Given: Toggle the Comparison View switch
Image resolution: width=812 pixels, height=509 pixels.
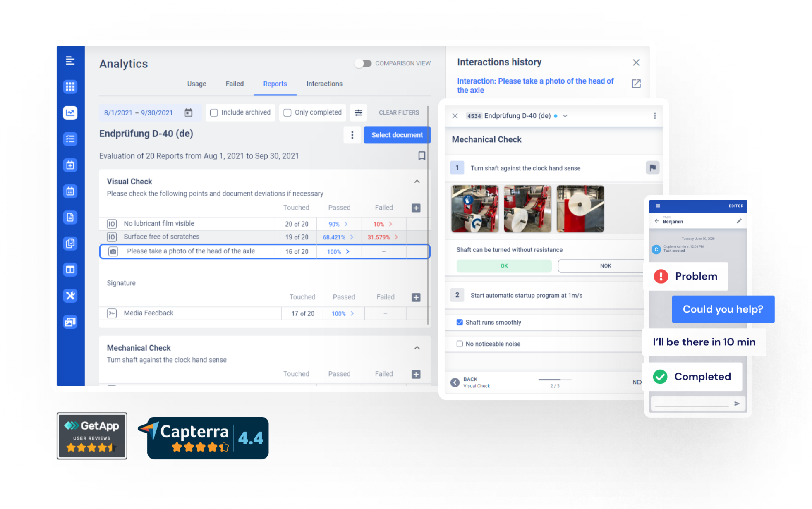Looking at the screenshot, I should [359, 63].
